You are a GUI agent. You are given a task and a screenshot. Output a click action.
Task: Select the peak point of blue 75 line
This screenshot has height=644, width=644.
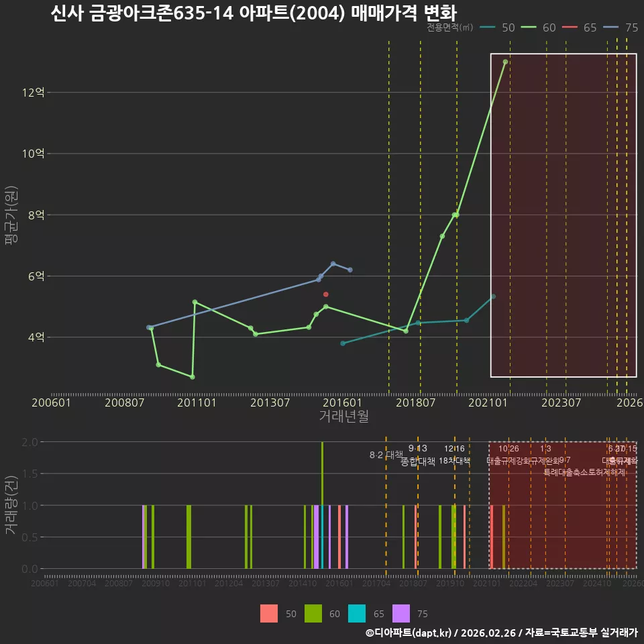[333, 264]
